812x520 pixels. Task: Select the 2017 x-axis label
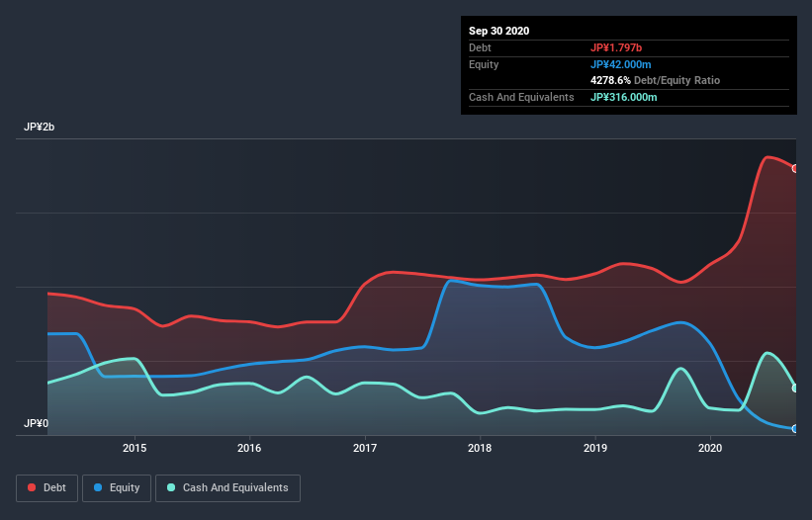pos(365,448)
